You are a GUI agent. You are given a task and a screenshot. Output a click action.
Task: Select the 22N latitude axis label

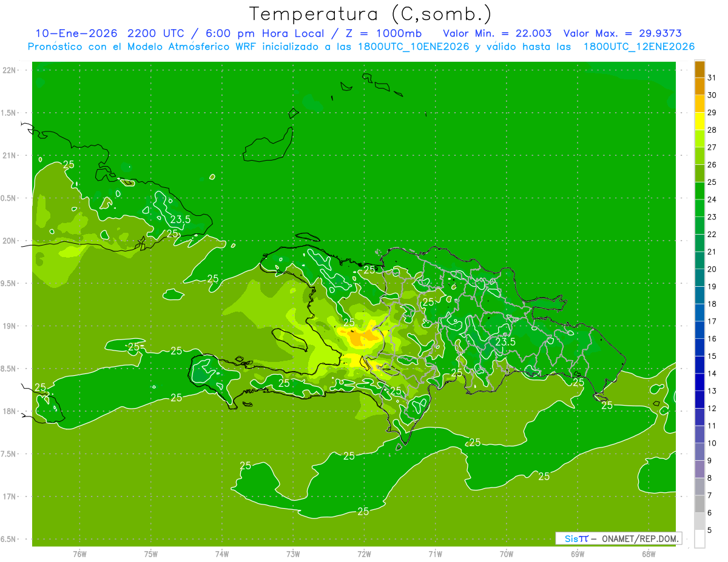(10, 70)
